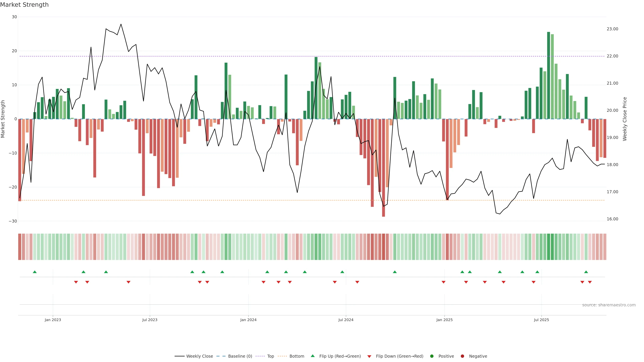The image size is (644, 362).
Task: Click the Jan 2024 x-axis label
Action: (x=248, y=320)
